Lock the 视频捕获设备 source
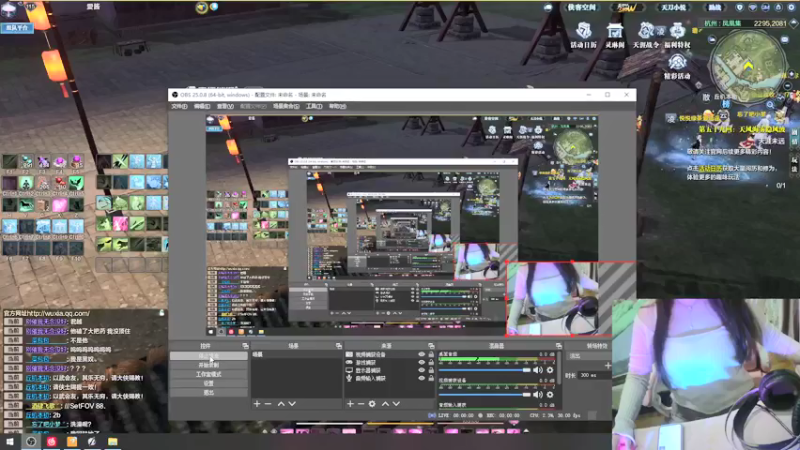 click(x=431, y=355)
